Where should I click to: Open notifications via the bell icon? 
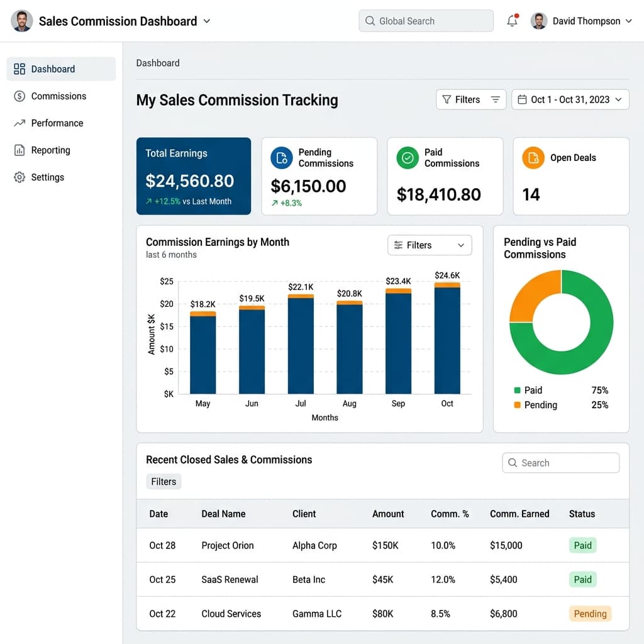tap(512, 21)
